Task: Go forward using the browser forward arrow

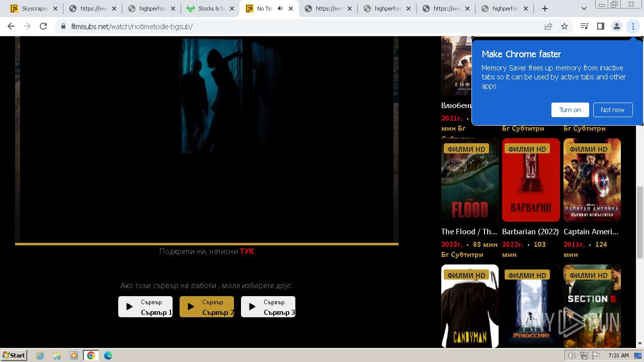Action: (27, 27)
